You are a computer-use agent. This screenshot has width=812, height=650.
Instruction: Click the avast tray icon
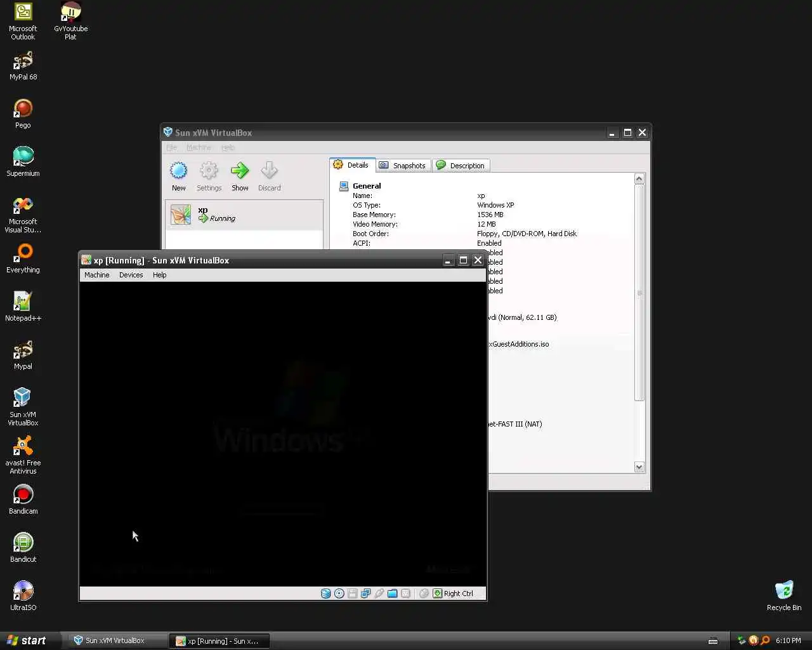point(754,640)
